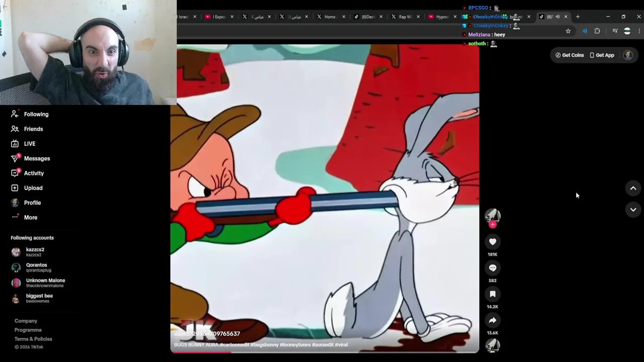Viewport: 644px width, 362px height.
Task: Open the Upload page
Action: point(27,188)
